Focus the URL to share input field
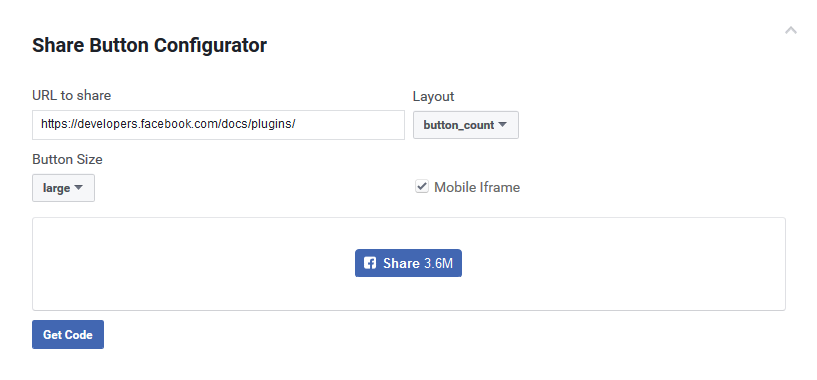This screenshot has height=380, width=817. point(218,125)
